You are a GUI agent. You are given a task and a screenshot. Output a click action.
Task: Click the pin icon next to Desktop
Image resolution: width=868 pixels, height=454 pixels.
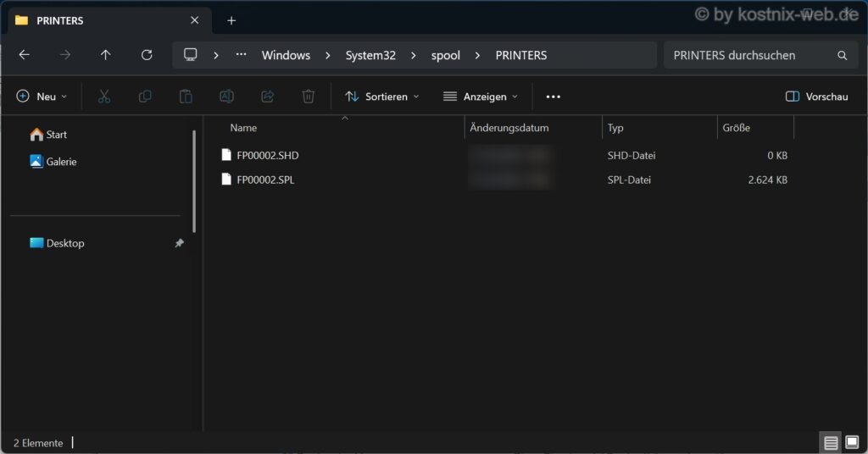[180, 243]
